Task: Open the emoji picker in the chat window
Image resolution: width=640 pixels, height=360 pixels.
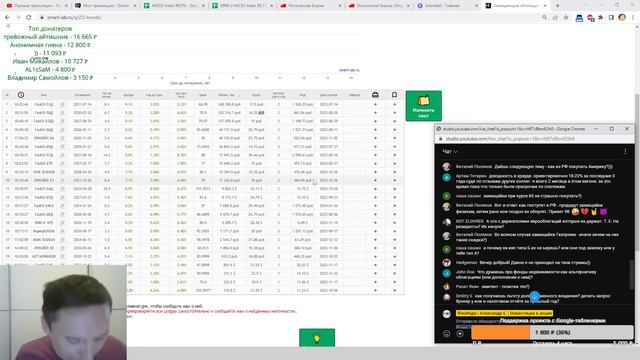Action: tap(447, 333)
